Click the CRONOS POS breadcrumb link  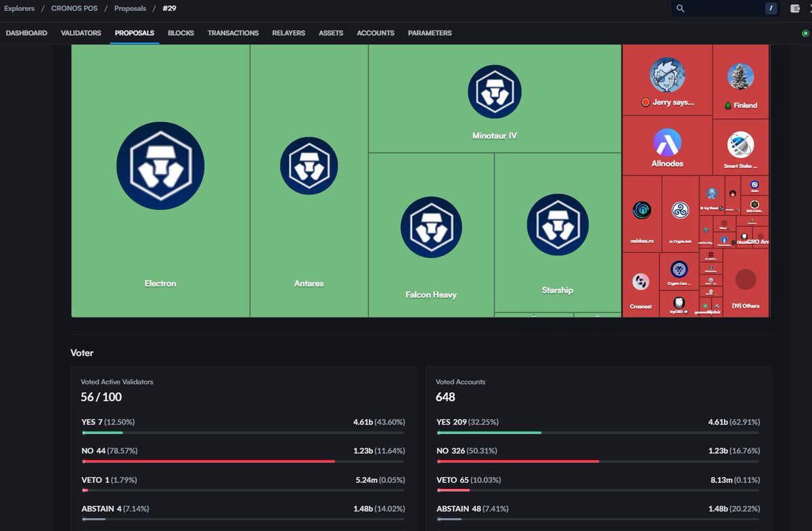click(74, 8)
